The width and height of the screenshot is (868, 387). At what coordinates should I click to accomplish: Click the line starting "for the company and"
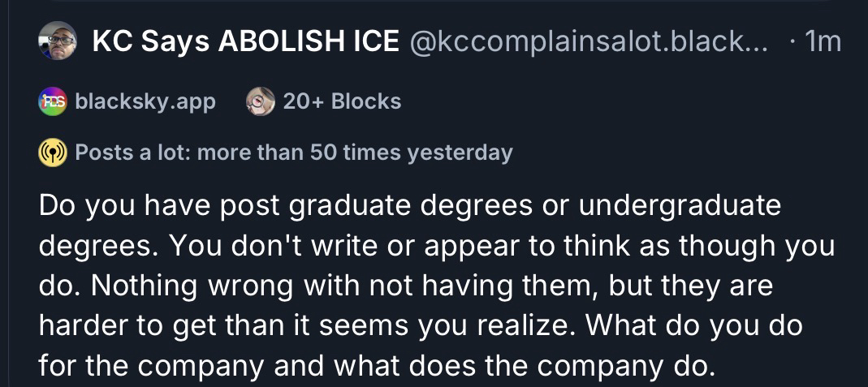[378, 368]
